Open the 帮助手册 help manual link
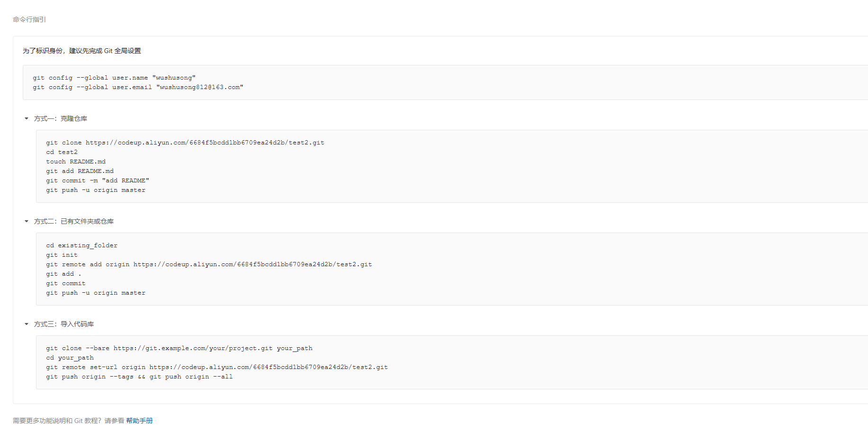 [x=139, y=421]
